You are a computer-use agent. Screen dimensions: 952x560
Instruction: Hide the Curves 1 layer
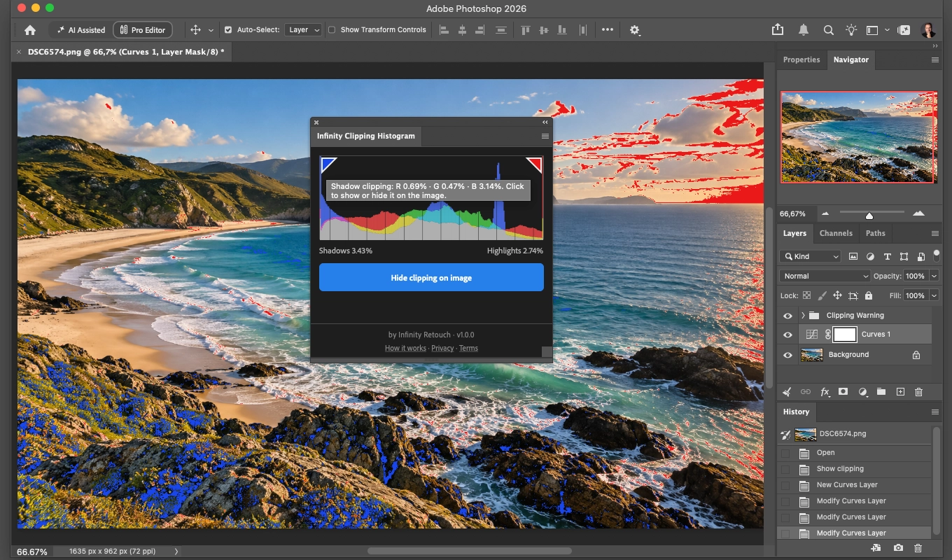point(787,335)
